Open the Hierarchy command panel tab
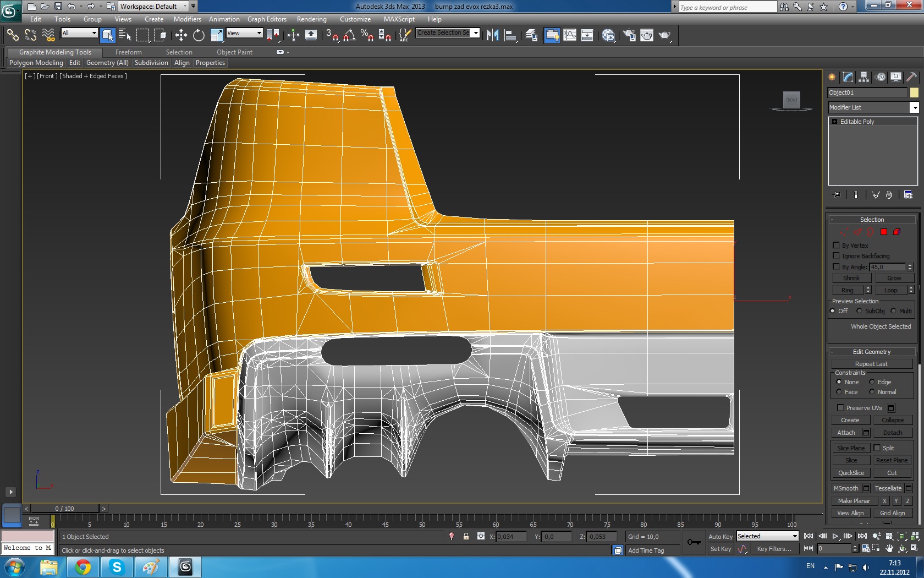Viewport: 924px width, 578px height. (864, 77)
